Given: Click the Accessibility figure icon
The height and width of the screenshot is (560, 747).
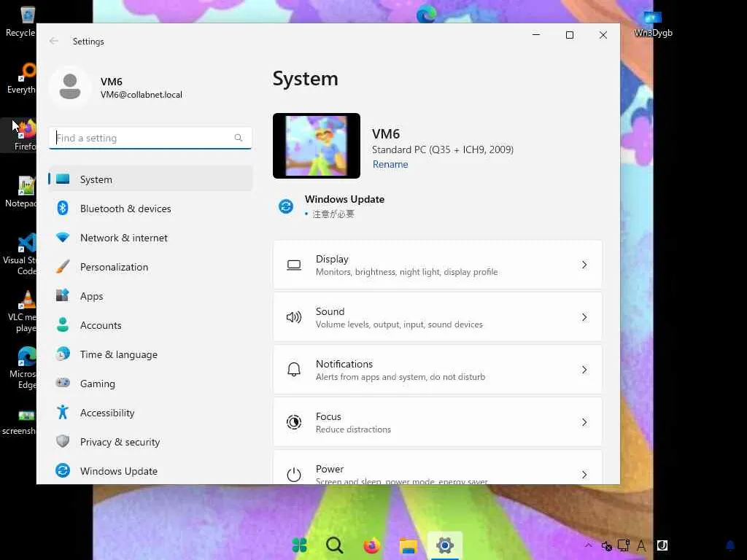Looking at the screenshot, I should pos(63,412).
